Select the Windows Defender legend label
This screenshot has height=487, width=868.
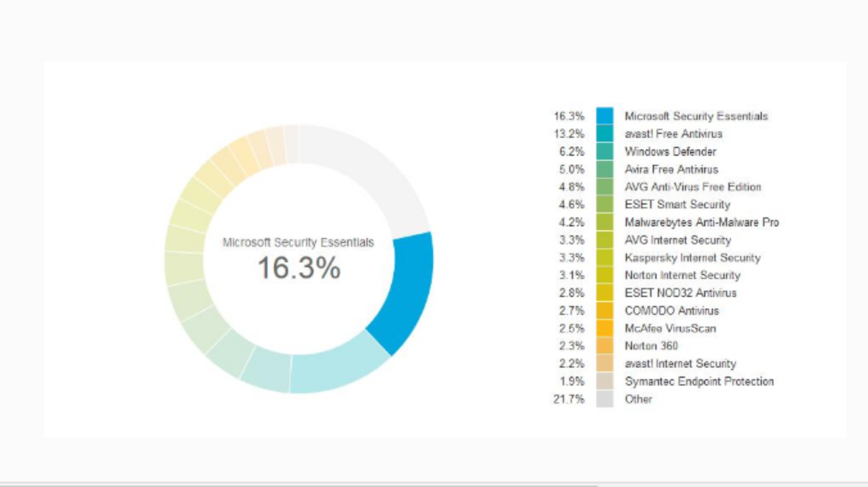(x=669, y=151)
